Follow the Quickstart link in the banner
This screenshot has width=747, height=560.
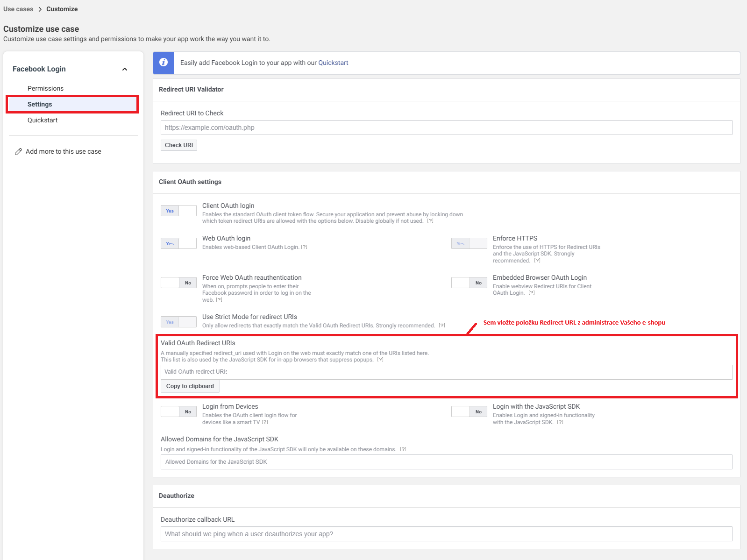coord(333,63)
